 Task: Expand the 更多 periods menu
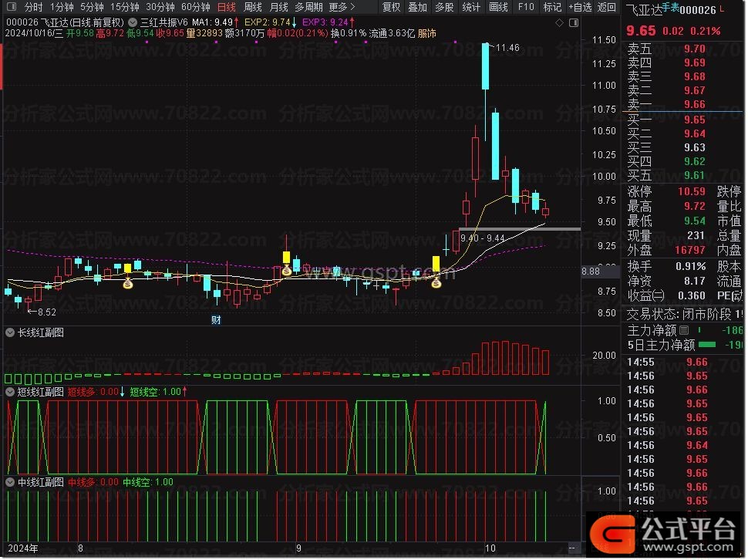[x=342, y=7]
